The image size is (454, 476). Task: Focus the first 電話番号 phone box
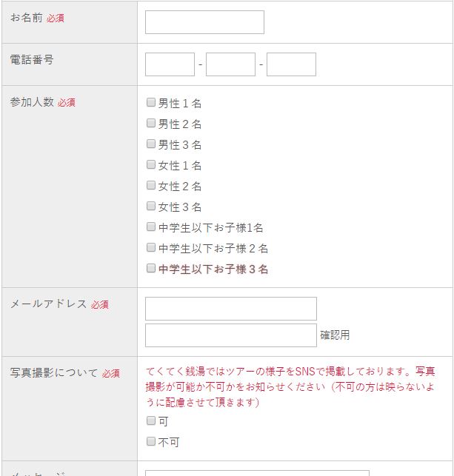(170, 64)
